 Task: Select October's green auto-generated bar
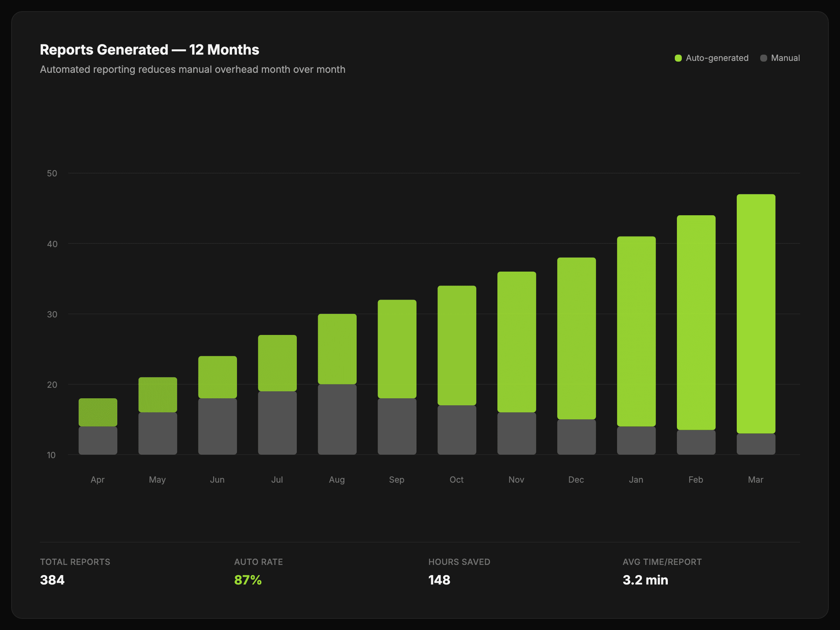[x=456, y=345]
